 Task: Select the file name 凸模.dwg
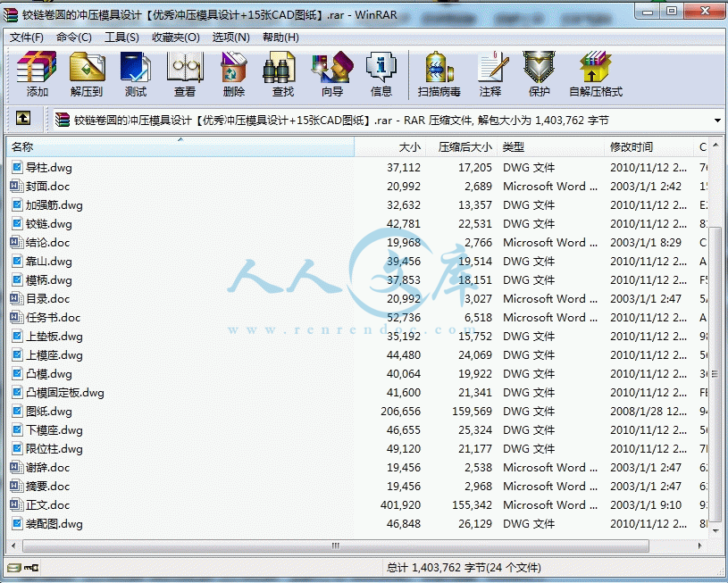(49, 374)
